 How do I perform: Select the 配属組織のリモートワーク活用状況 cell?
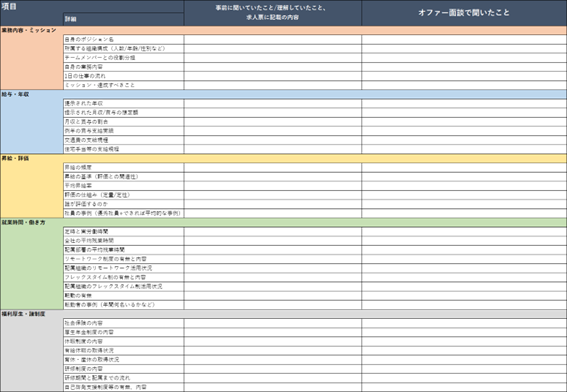(x=123, y=268)
